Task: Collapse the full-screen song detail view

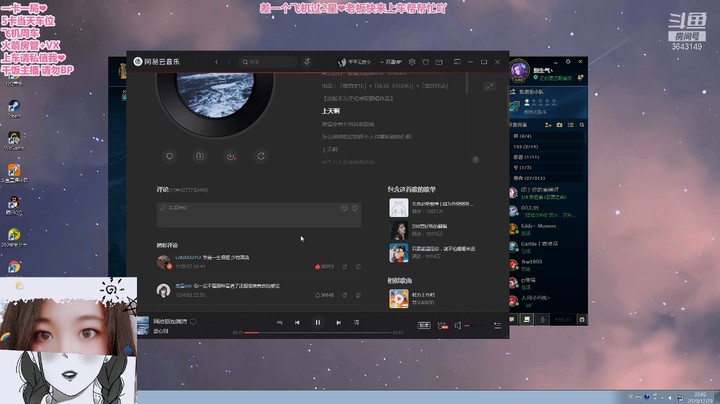Action: [x=489, y=86]
